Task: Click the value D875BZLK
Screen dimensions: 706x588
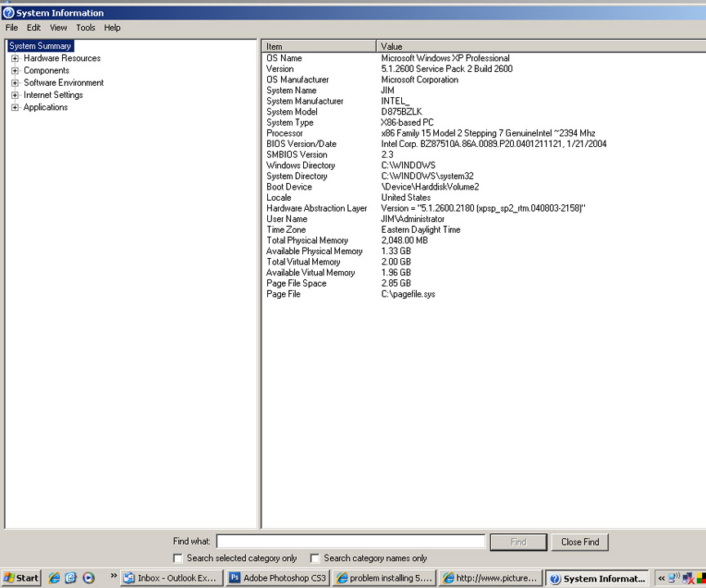Action: click(401, 112)
